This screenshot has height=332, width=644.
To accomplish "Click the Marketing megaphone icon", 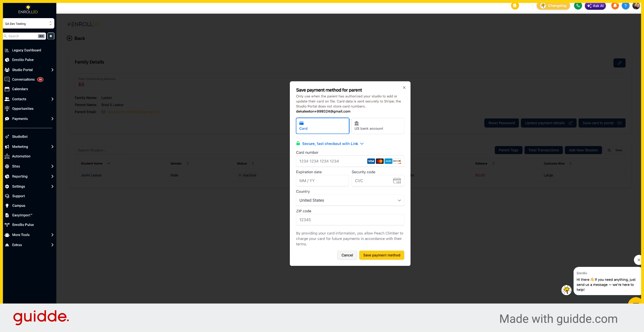I will [x=7, y=147].
